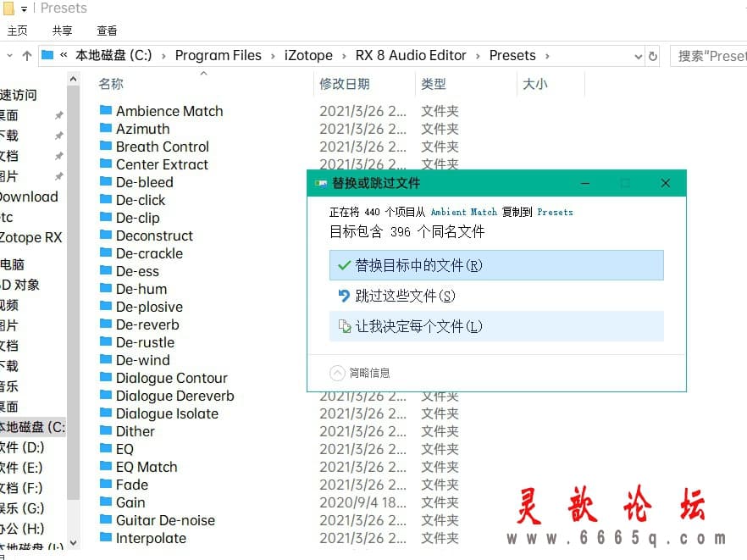The image size is (747, 560).
Task: Expand the chevron after iZotope
Action: [344, 56]
